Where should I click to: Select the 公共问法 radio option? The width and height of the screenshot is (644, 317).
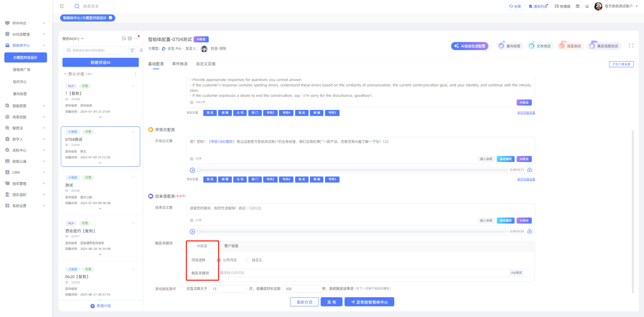tap(219, 260)
